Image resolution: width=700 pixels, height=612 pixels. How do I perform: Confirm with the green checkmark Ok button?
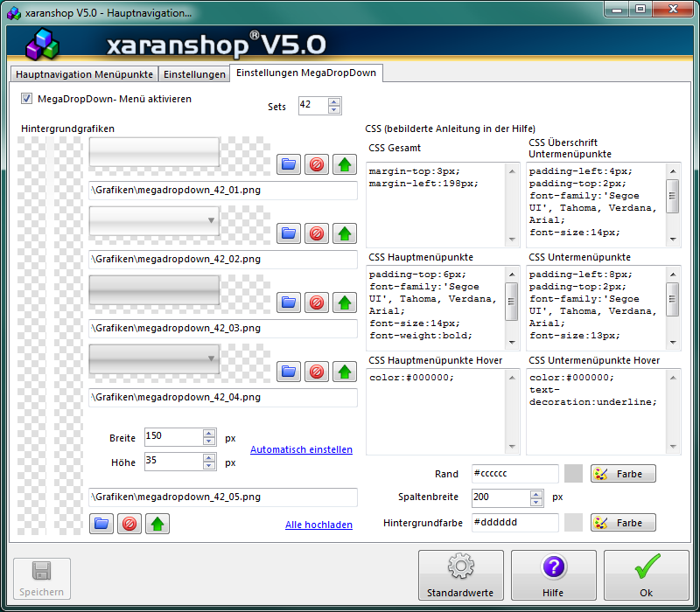(x=646, y=575)
